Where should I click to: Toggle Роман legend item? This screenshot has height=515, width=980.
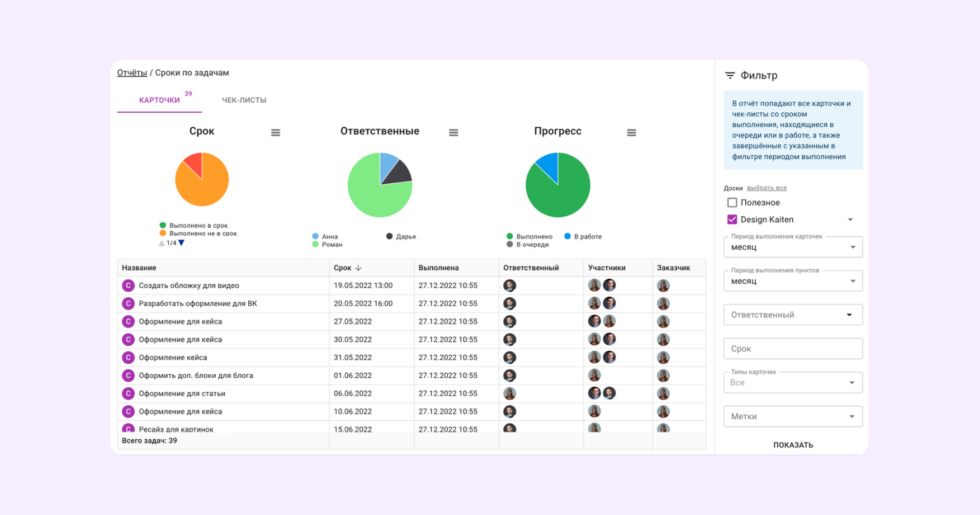coord(328,244)
